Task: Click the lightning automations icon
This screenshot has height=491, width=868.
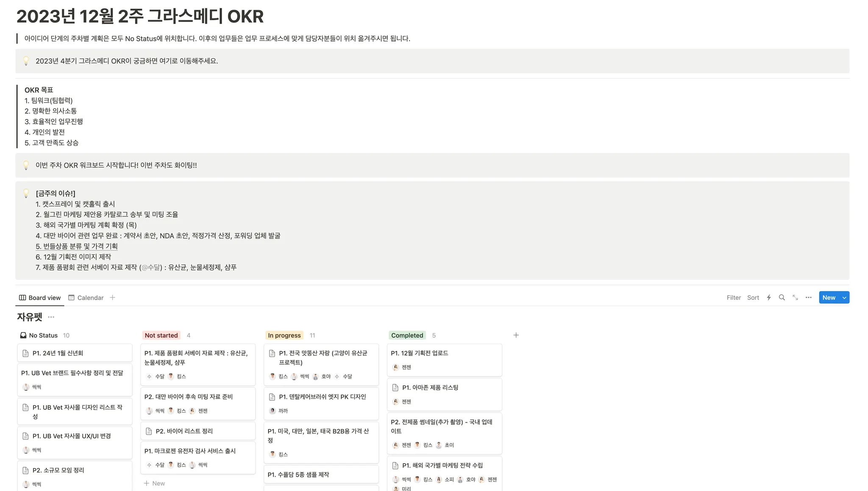Action: [768, 298]
